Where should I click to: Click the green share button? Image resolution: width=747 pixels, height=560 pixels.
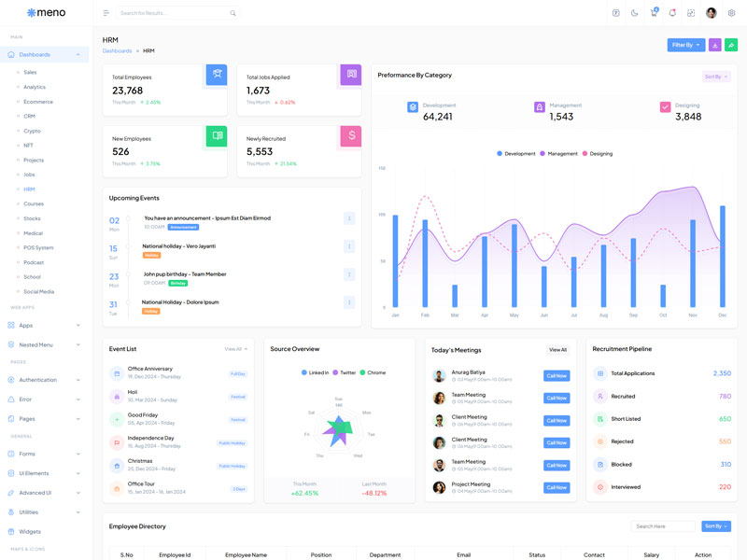(731, 45)
